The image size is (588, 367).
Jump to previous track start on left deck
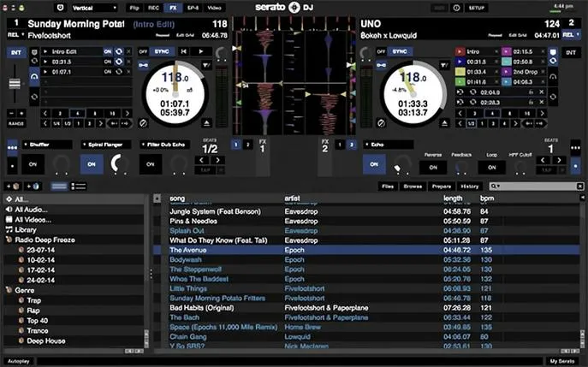(184, 51)
